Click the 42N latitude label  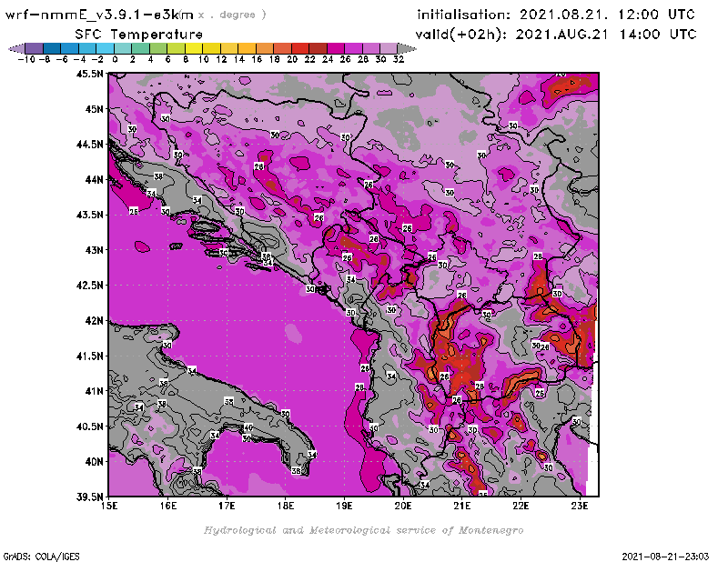[x=94, y=321]
